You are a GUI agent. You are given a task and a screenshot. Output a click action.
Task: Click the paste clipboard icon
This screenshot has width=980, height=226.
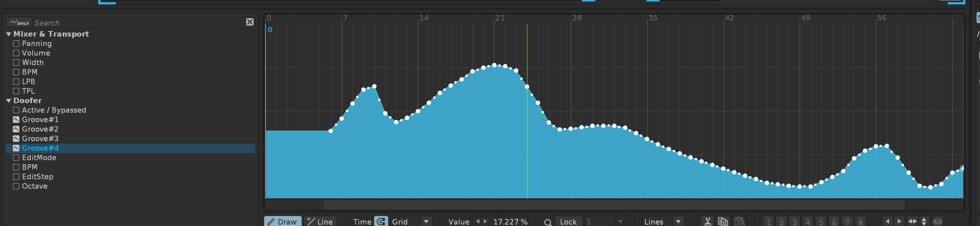coord(739,222)
